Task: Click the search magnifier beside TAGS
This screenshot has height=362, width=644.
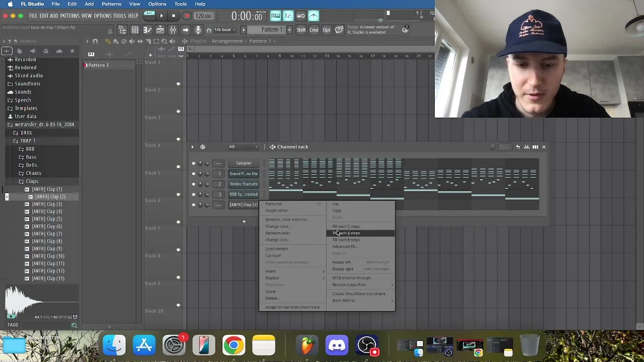Action: click(74, 325)
